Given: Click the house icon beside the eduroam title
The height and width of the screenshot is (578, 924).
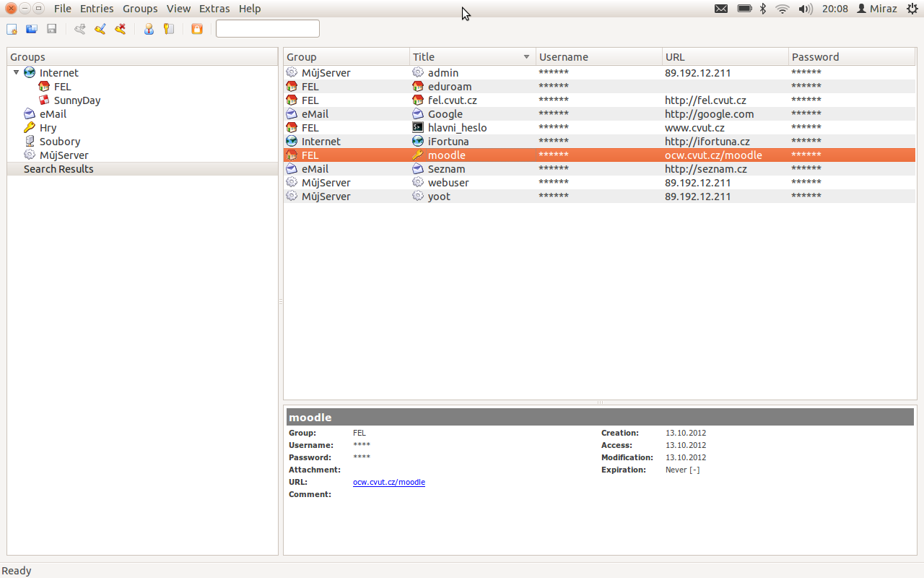Looking at the screenshot, I should click(418, 86).
